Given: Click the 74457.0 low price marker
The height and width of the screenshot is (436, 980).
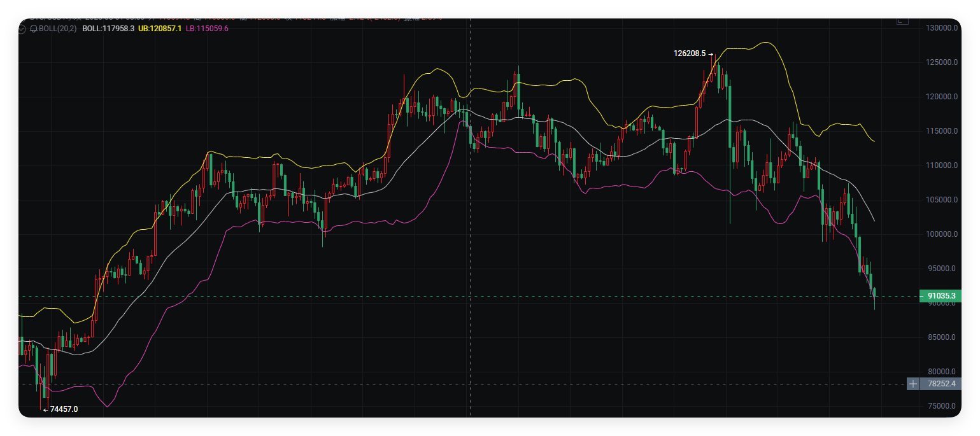Looking at the screenshot, I should [x=64, y=409].
